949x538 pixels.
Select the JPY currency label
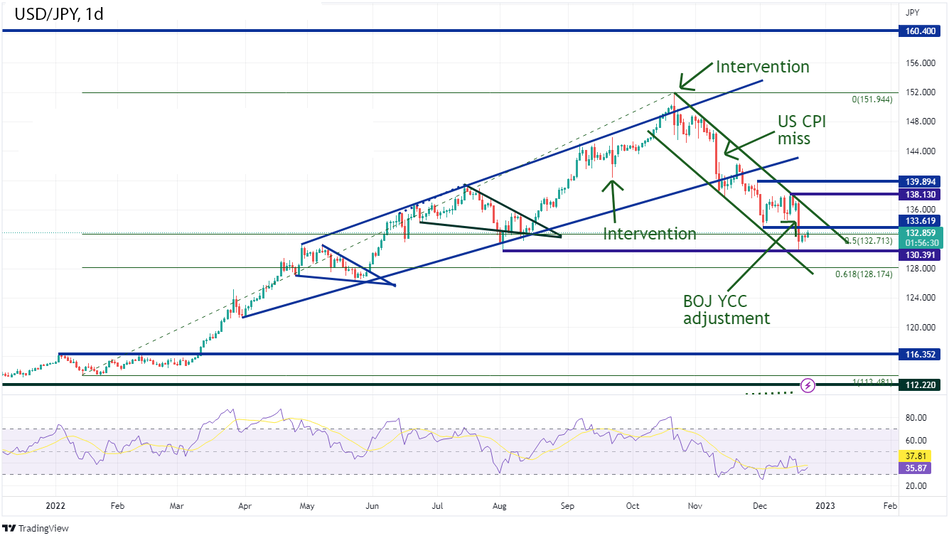(x=912, y=12)
